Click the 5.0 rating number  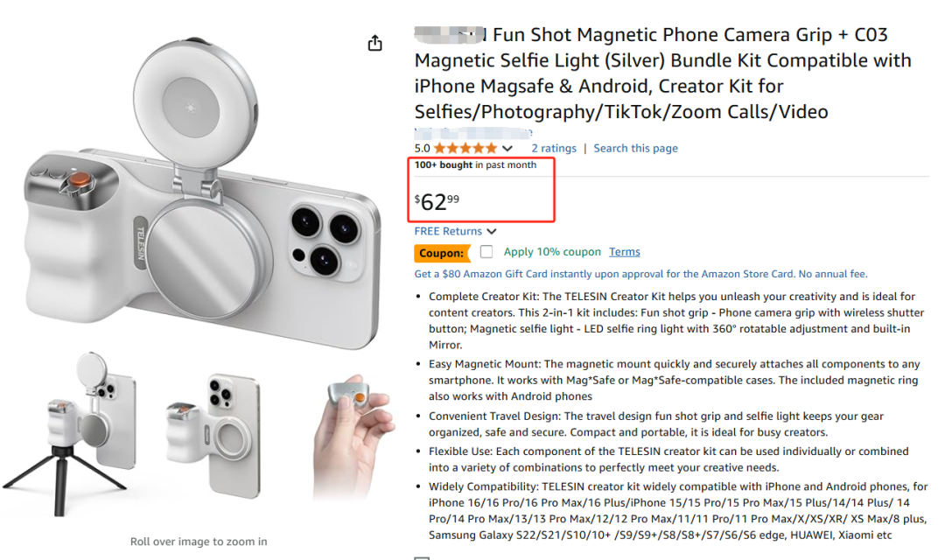422,148
